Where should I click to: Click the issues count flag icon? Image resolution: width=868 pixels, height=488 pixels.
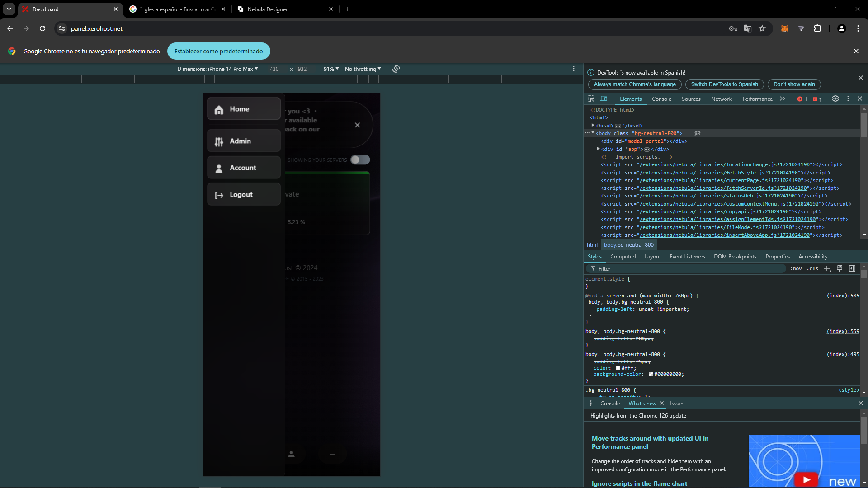click(817, 99)
